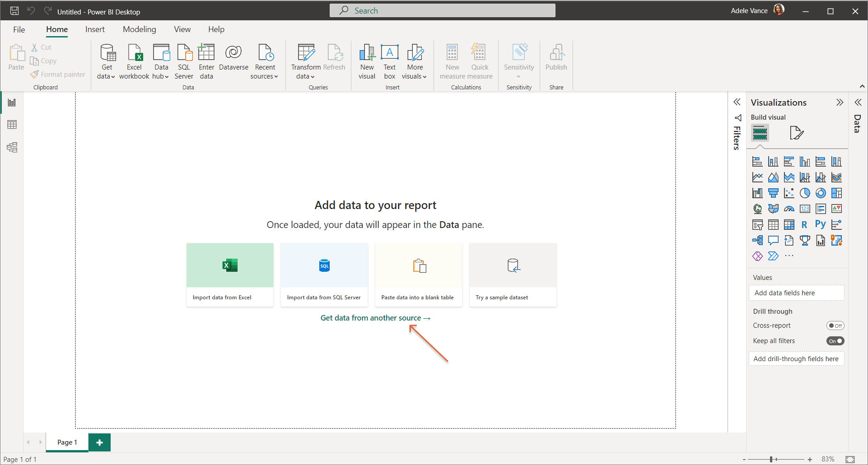Viewport: 868px width, 465px height.
Task: Insert a Funnel chart visual
Action: tap(773, 193)
